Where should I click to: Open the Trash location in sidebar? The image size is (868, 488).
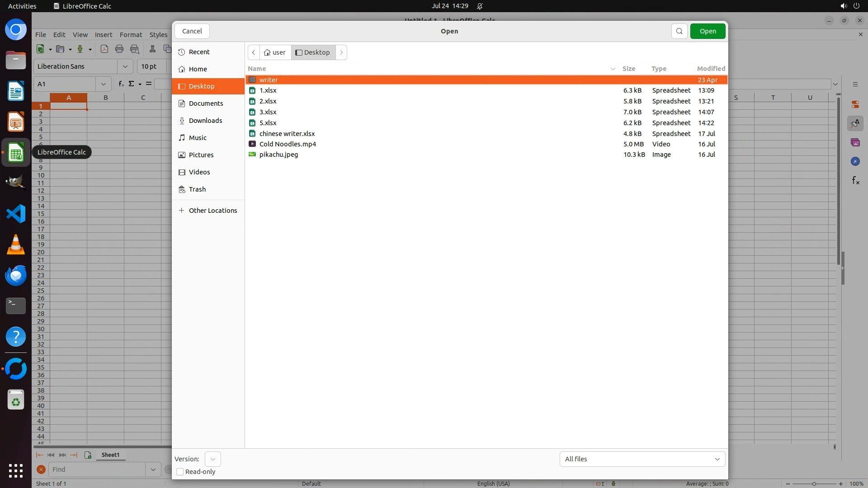click(197, 189)
